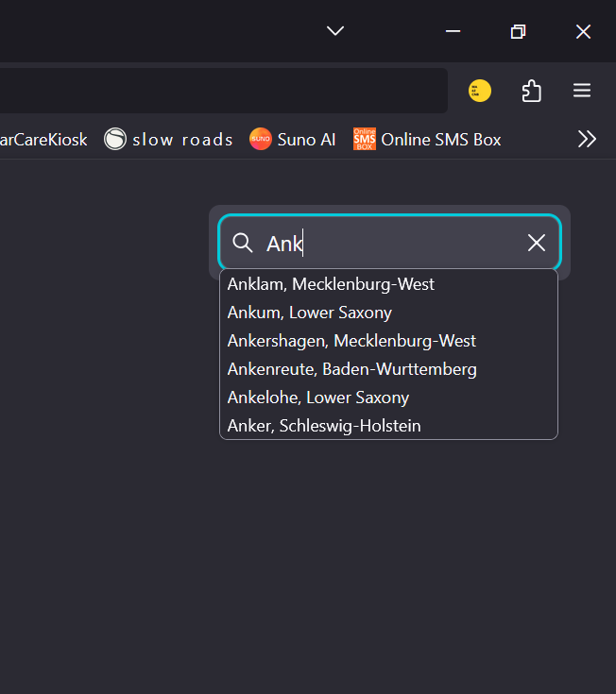Choose Ankershagen, Mecklenburg-West from list

pyautogui.click(x=351, y=341)
